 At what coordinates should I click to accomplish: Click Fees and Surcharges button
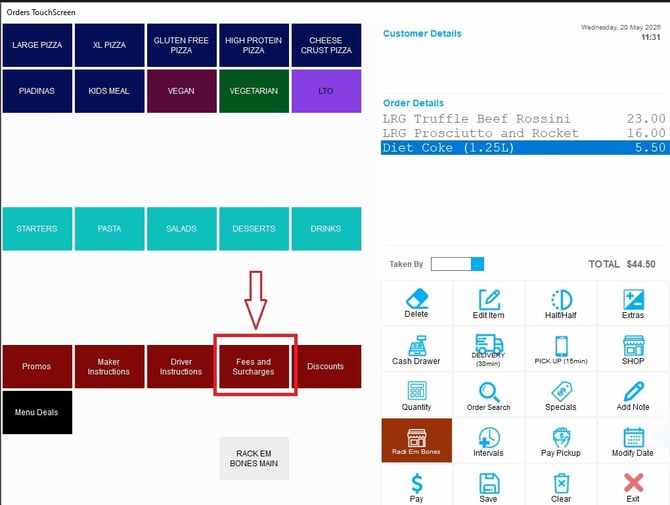point(254,367)
